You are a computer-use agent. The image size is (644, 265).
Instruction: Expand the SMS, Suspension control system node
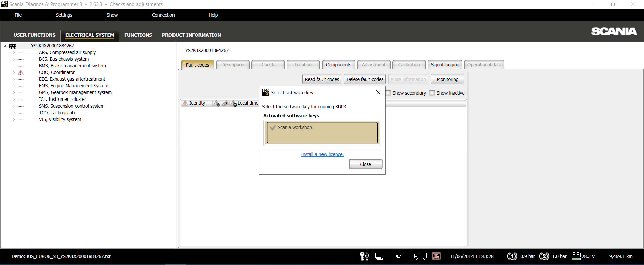pos(13,106)
